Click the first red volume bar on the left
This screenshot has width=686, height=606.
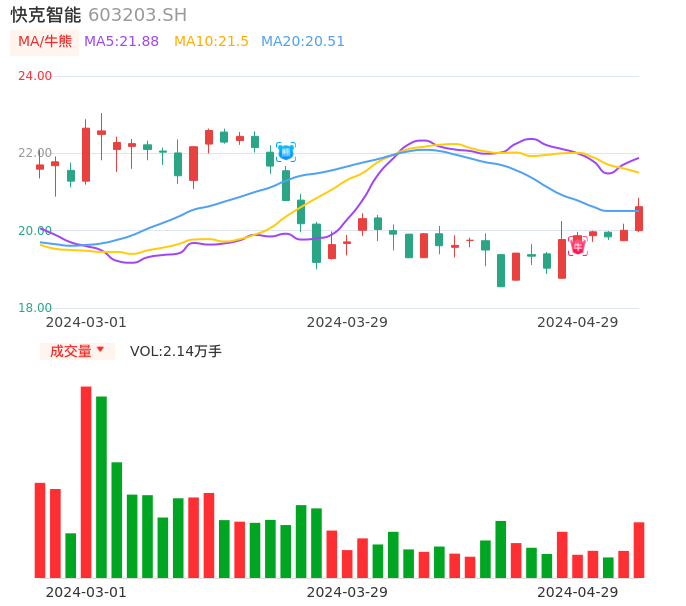40,530
